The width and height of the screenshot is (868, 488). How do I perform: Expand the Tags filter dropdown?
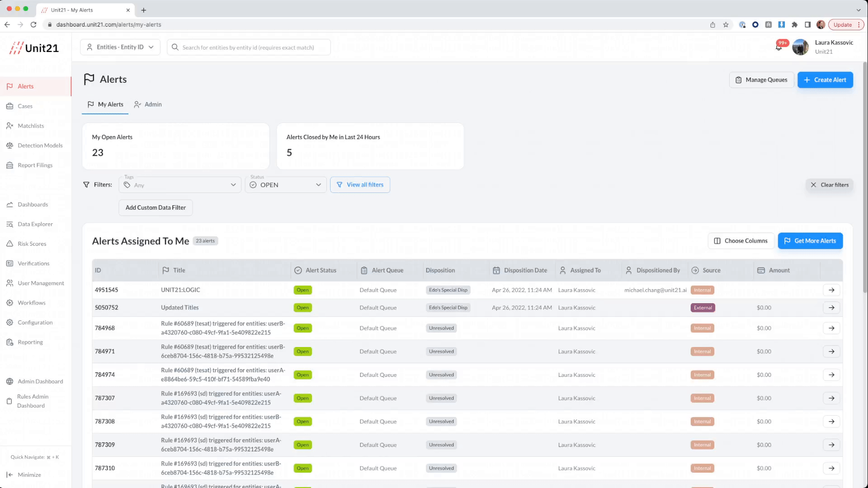coord(180,185)
